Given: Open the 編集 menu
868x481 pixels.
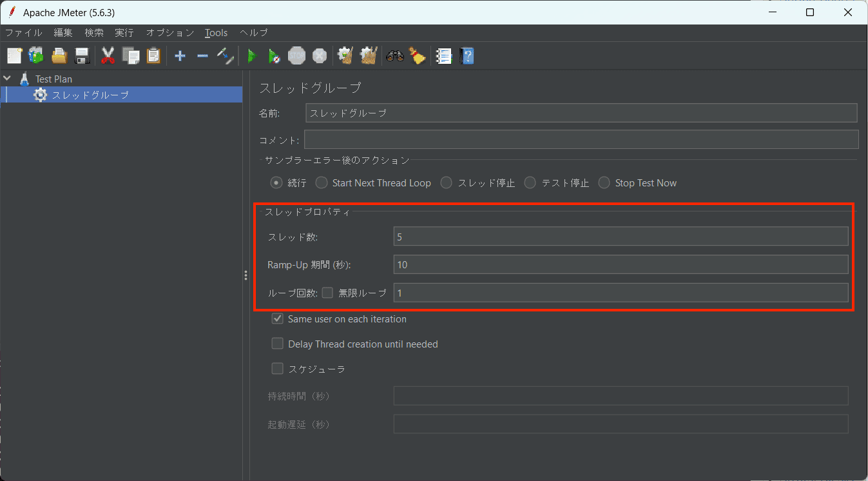Looking at the screenshot, I should point(63,32).
